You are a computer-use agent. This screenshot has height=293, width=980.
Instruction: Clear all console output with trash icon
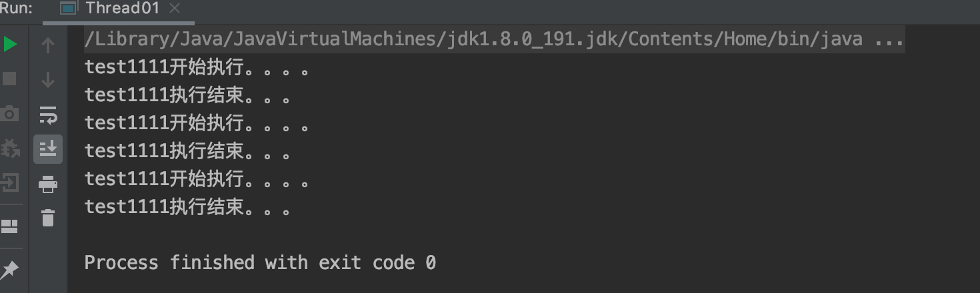pyautogui.click(x=48, y=218)
